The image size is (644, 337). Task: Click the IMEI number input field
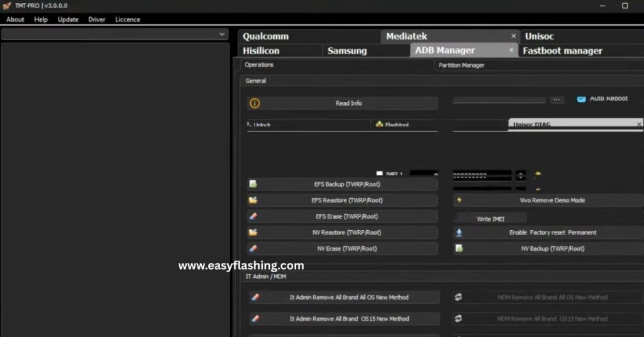[482, 175]
